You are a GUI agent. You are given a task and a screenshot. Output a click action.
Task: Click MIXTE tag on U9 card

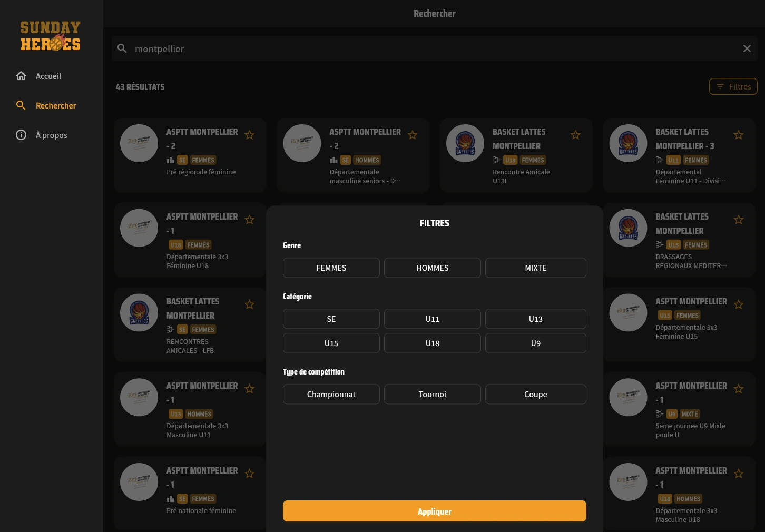click(690, 414)
